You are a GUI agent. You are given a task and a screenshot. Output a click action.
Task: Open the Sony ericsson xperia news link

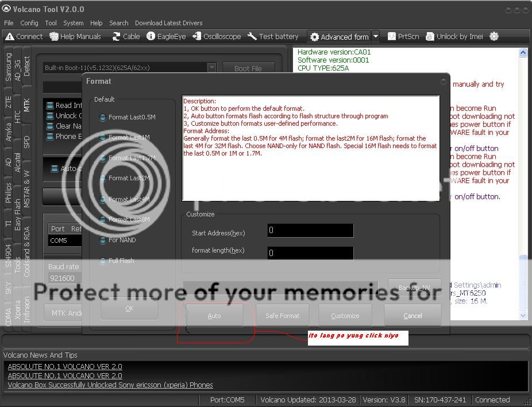tap(110, 385)
